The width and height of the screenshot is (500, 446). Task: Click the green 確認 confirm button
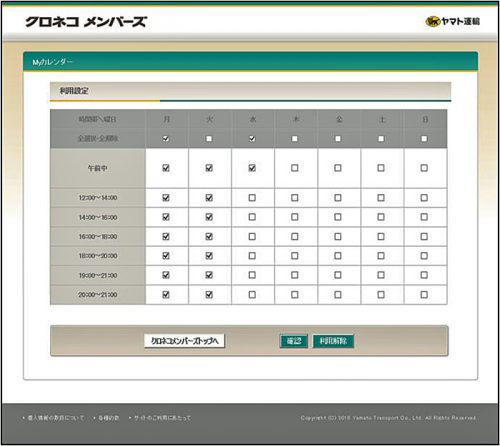point(294,341)
